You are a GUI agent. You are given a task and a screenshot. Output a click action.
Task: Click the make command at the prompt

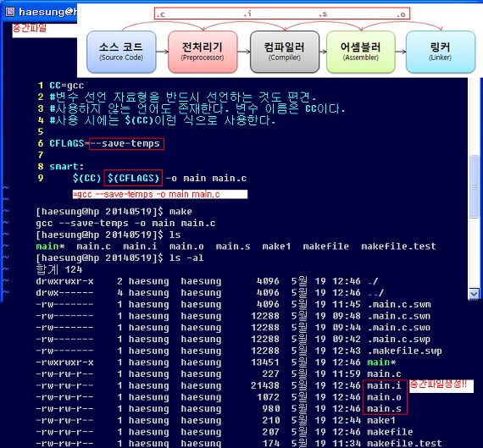click(x=180, y=212)
